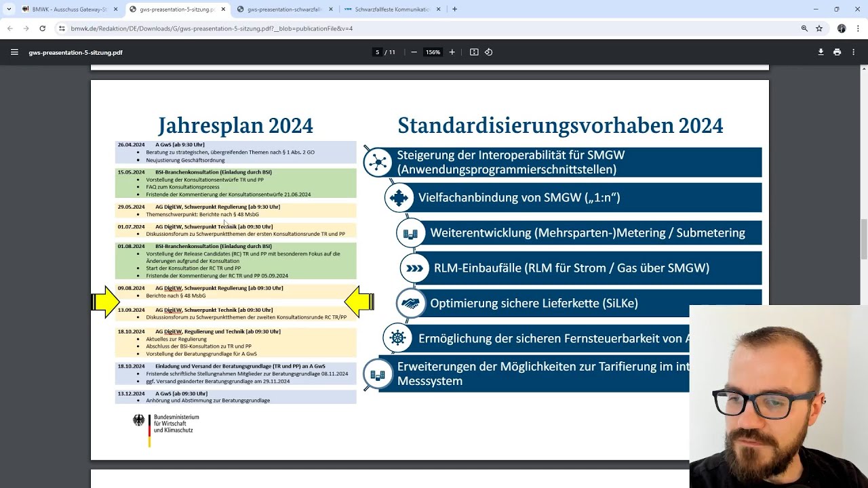Click the RLM-Einbaufälle chevrons icon
The width and height of the screenshot is (868, 488).
tap(414, 268)
